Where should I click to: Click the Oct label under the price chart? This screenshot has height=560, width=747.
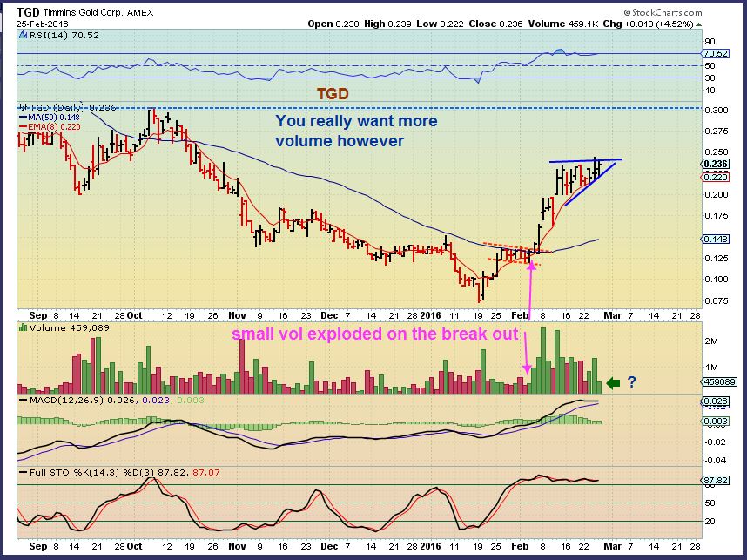click(x=135, y=315)
